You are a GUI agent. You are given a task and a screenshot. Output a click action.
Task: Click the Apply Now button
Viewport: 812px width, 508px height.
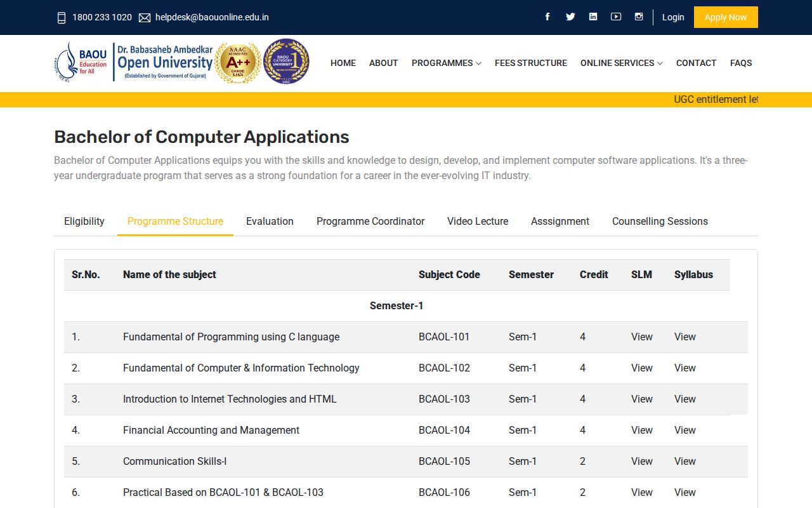[726, 17]
